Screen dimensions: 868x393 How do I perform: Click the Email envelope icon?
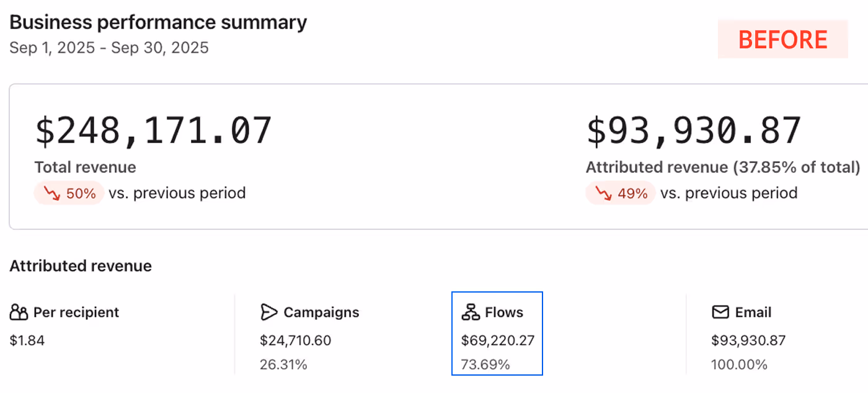coord(719,312)
